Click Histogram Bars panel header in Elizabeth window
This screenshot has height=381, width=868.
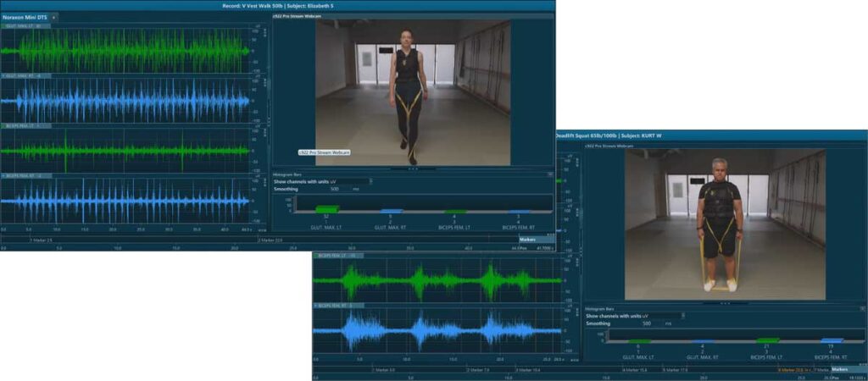point(413,174)
